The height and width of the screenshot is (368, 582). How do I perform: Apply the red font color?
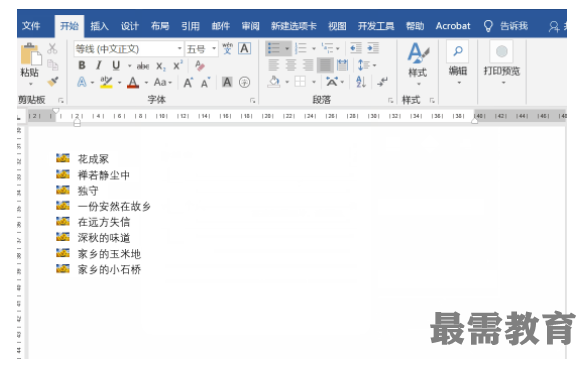[x=133, y=82]
